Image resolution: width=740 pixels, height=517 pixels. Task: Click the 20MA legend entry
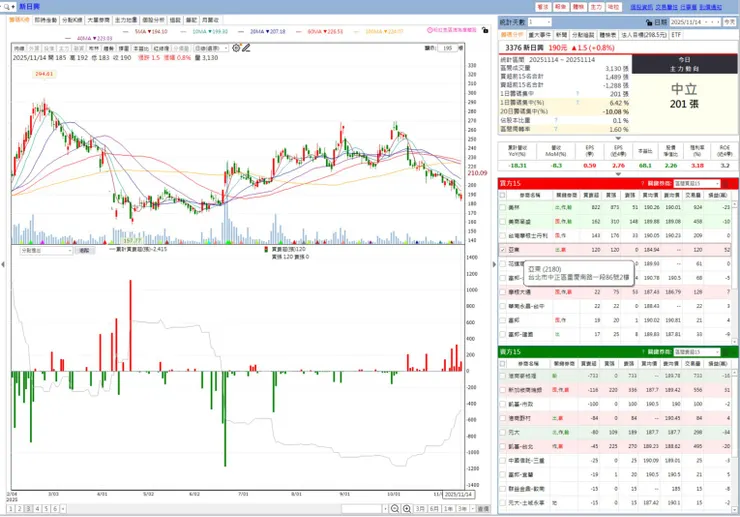pos(268,31)
